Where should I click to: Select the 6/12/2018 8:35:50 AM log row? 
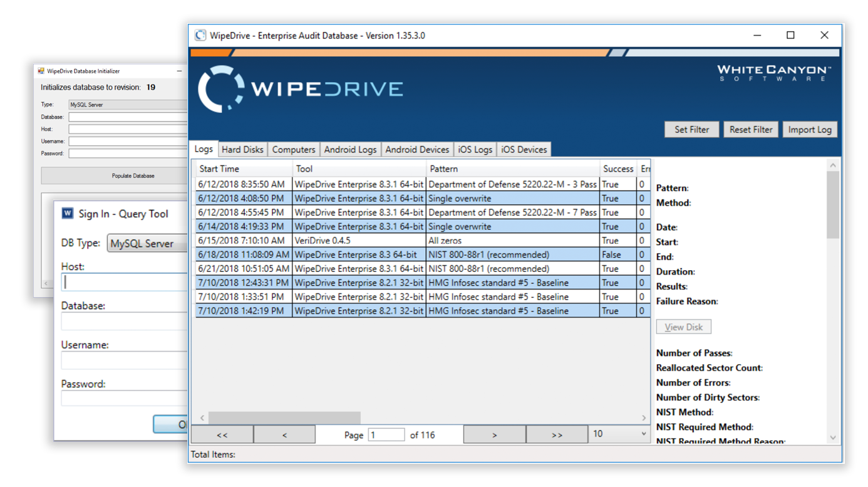(423, 184)
